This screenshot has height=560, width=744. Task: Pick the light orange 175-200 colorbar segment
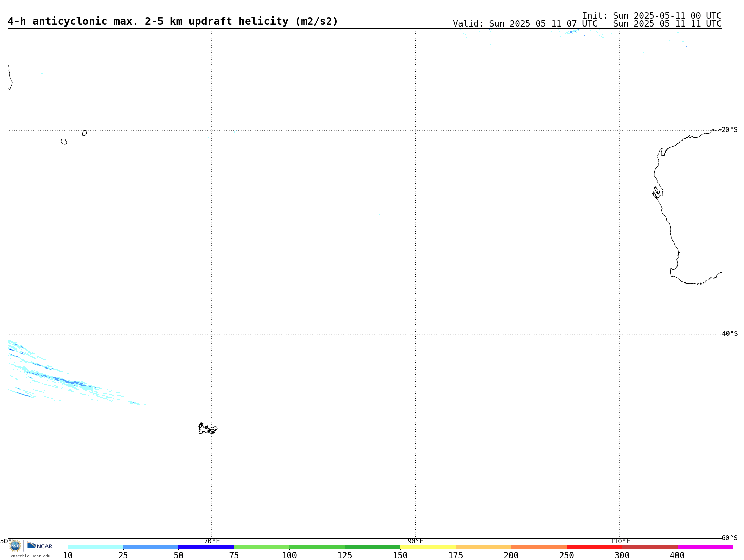484,547
